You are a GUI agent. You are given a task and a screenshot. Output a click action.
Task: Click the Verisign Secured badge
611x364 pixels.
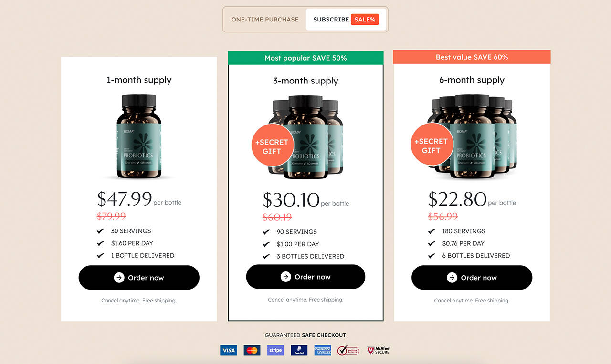348,350
